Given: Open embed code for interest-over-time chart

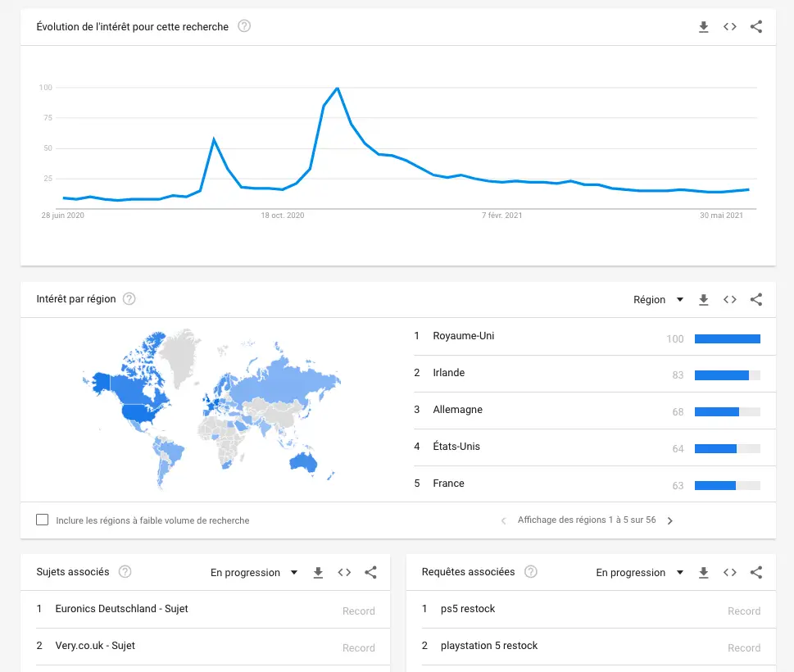Looking at the screenshot, I should click(x=730, y=27).
